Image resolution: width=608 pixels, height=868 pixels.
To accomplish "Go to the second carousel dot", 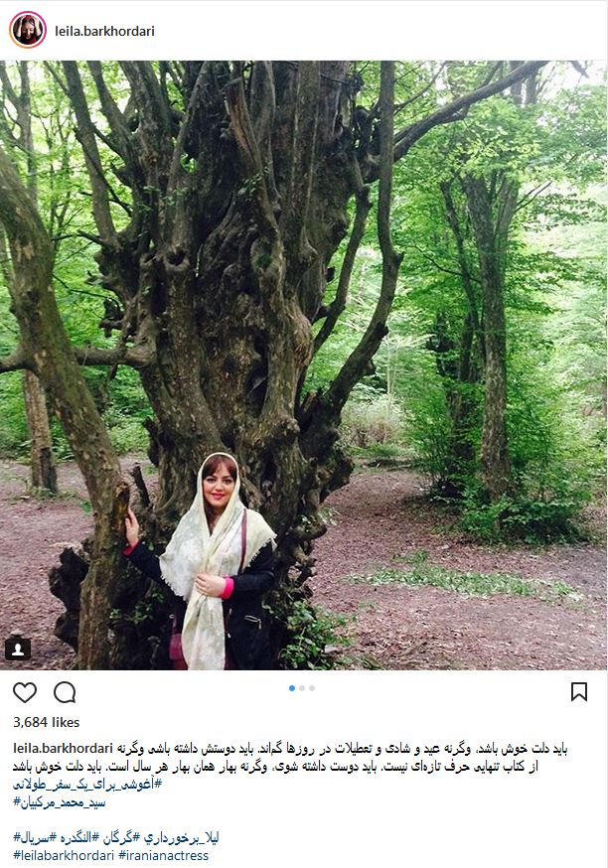I will pos(302,688).
